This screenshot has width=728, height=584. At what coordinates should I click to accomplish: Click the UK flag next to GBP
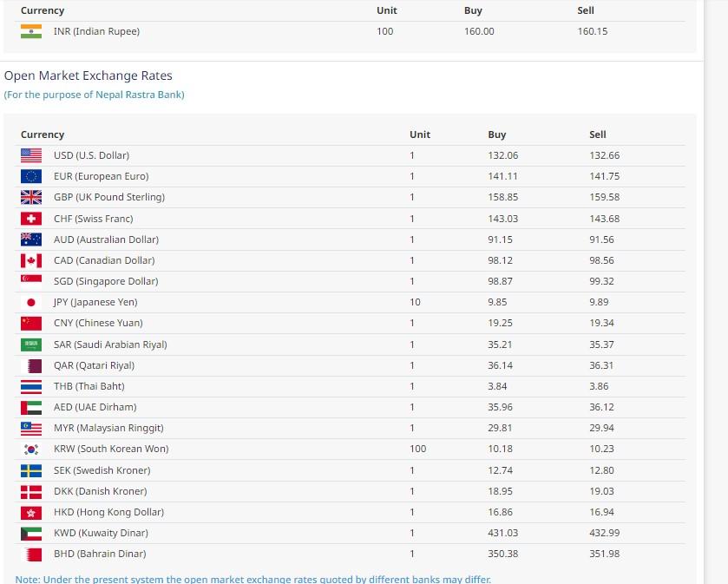[31, 197]
